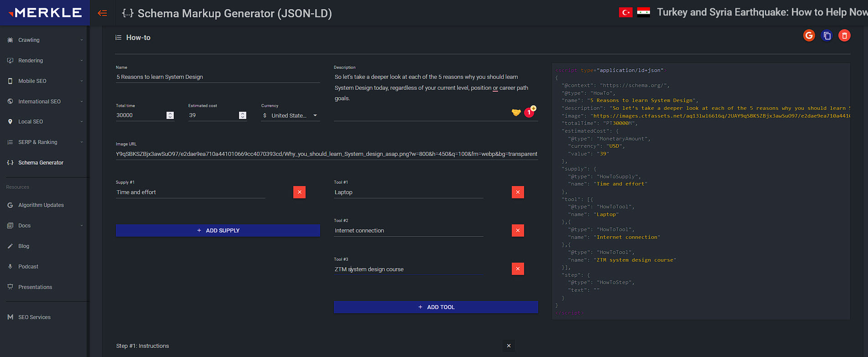Expand the International SEO chevron
868x357 pixels.
pos(82,101)
